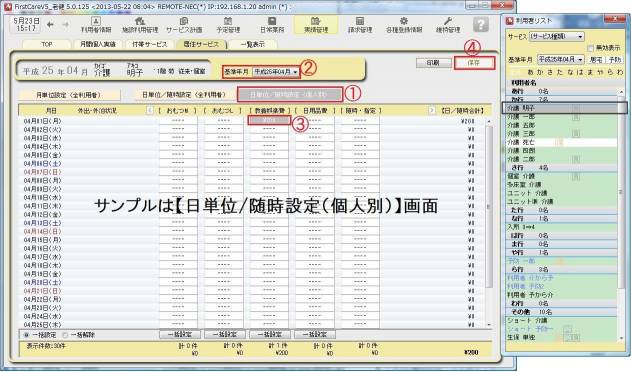Viewport: 631px width, 372px height.
Task: Click the forward arrow icon
Action: pyautogui.click(x=65, y=25)
